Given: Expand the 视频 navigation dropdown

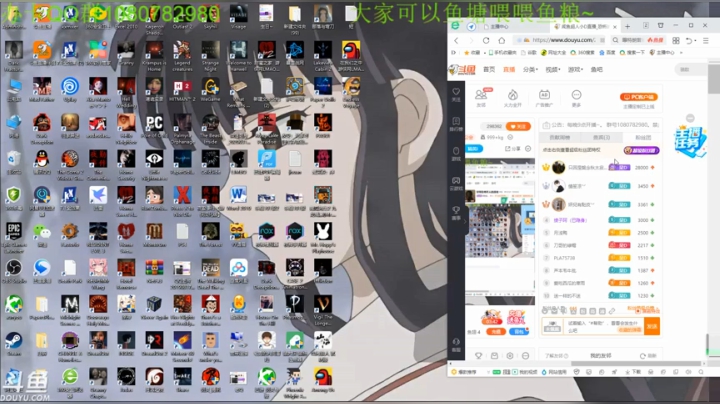Looking at the screenshot, I should [553, 69].
